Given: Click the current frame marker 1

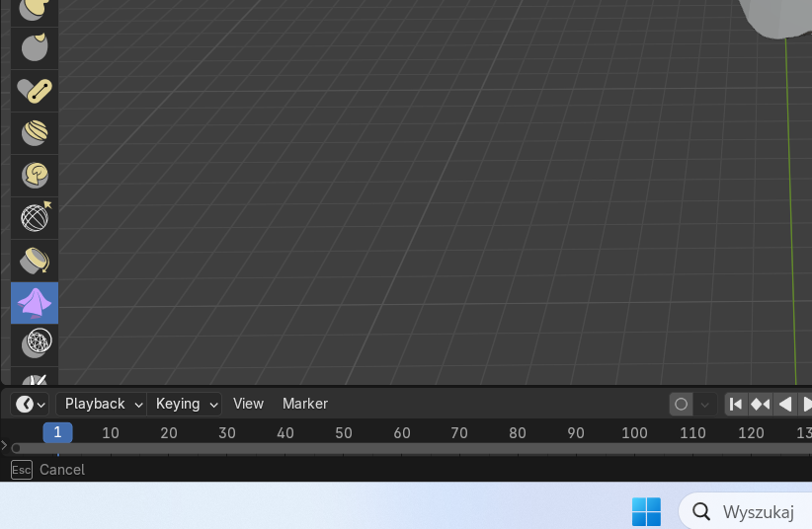Looking at the screenshot, I should tap(57, 432).
